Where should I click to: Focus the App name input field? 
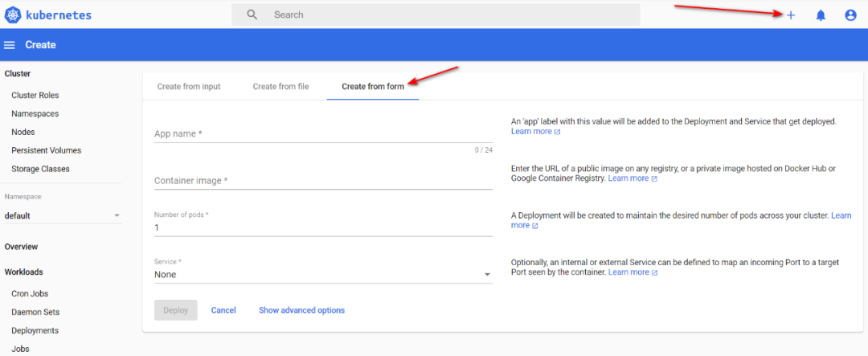[x=323, y=134]
